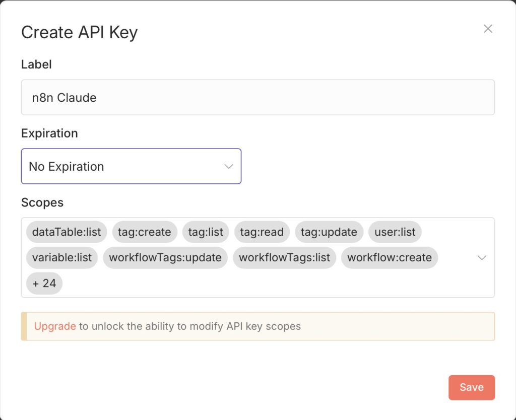
Task: Close the Create API Key dialog
Action: (488, 29)
